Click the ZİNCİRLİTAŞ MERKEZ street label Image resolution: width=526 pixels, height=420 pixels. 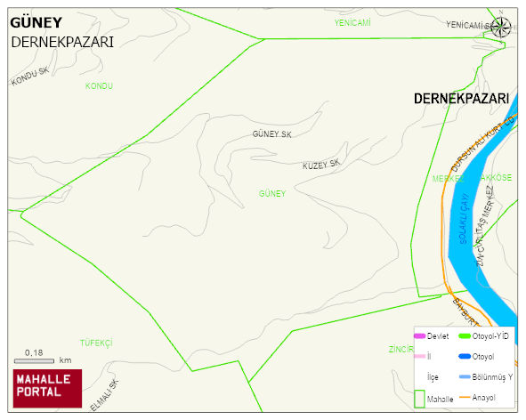pyautogui.click(x=485, y=226)
